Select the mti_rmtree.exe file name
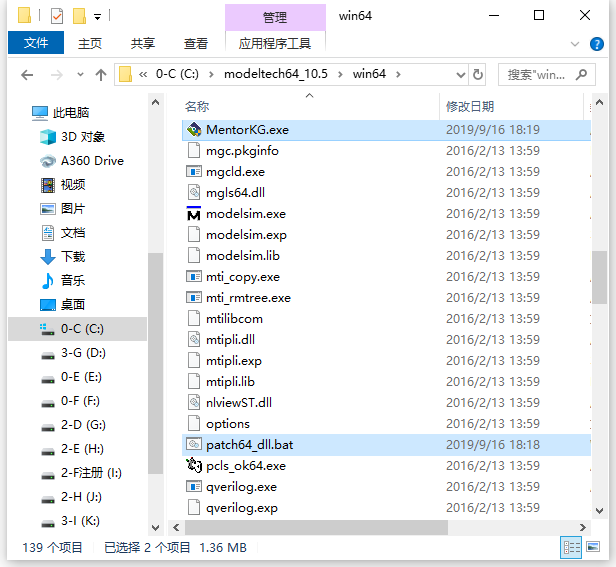This screenshot has height=567, width=616. (248, 298)
